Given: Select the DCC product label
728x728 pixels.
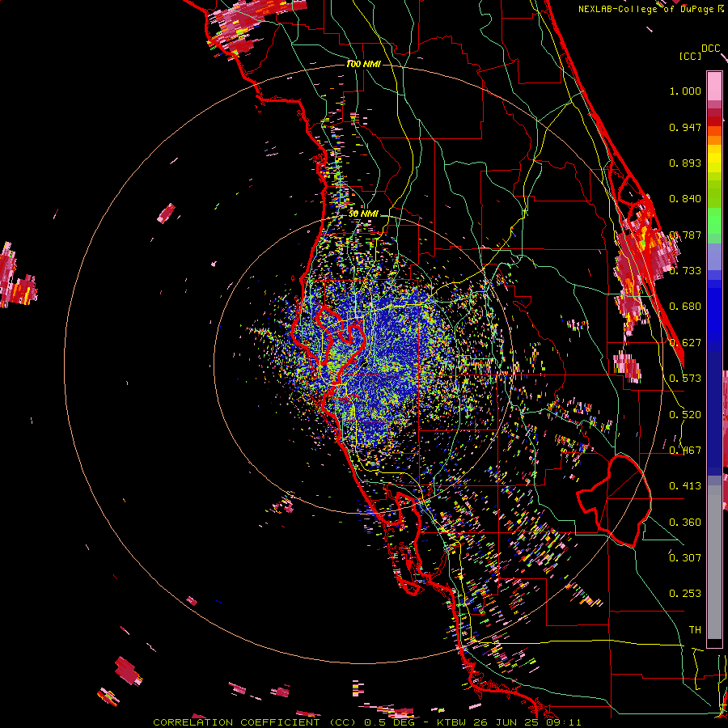Looking at the screenshot, I should [710, 49].
